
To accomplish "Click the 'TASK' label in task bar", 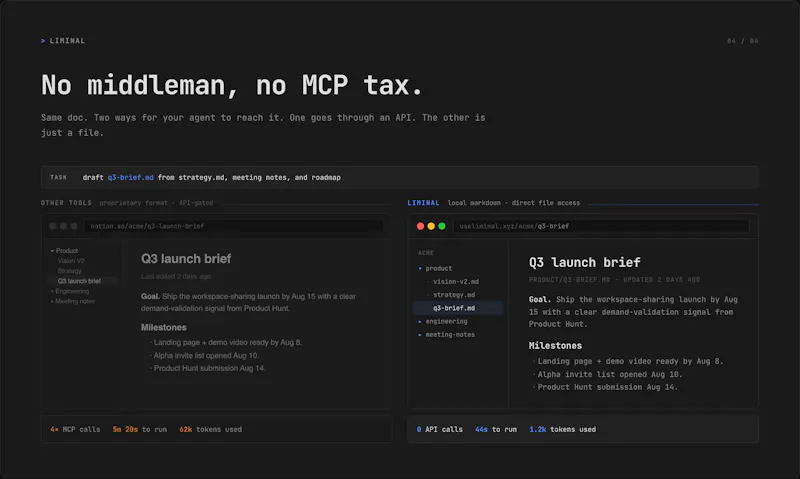I will (x=59, y=178).
